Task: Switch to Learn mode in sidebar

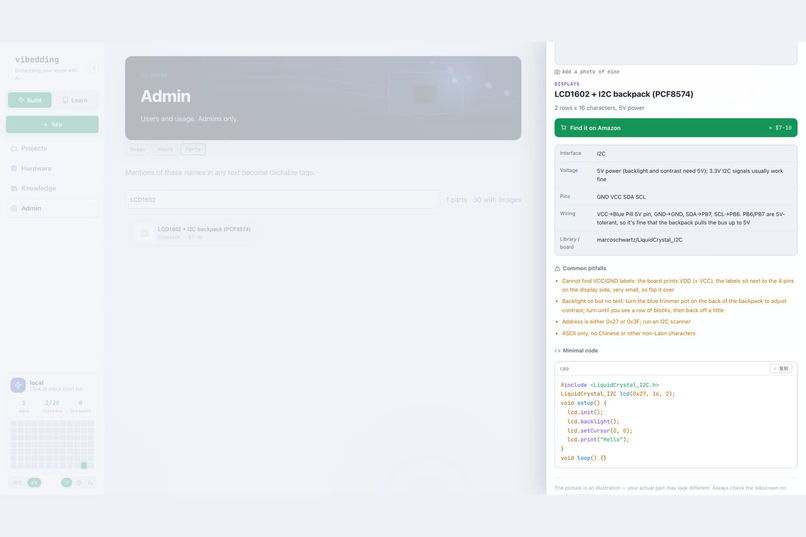Action: pyautogui.click(x=75, y=100)
